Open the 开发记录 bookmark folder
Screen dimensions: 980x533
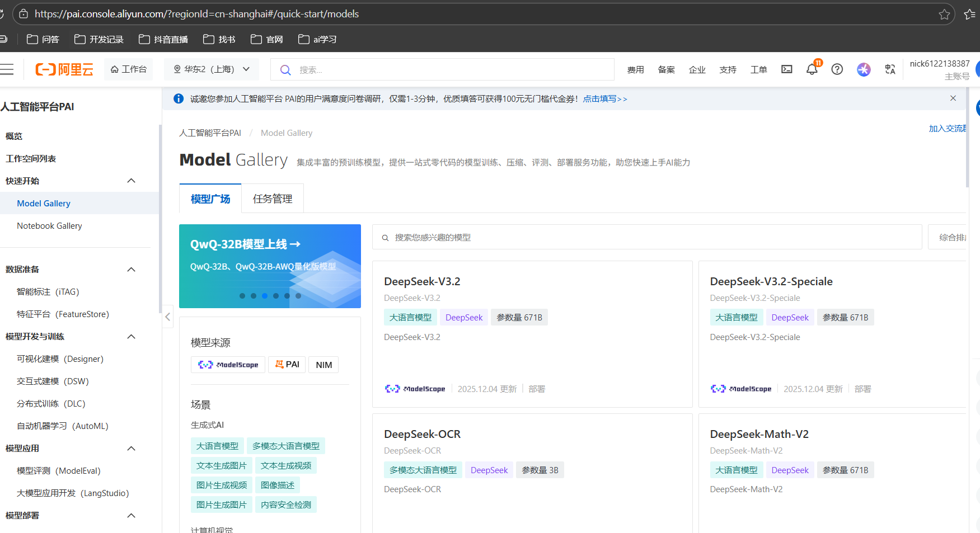click(x=99, y=39)
